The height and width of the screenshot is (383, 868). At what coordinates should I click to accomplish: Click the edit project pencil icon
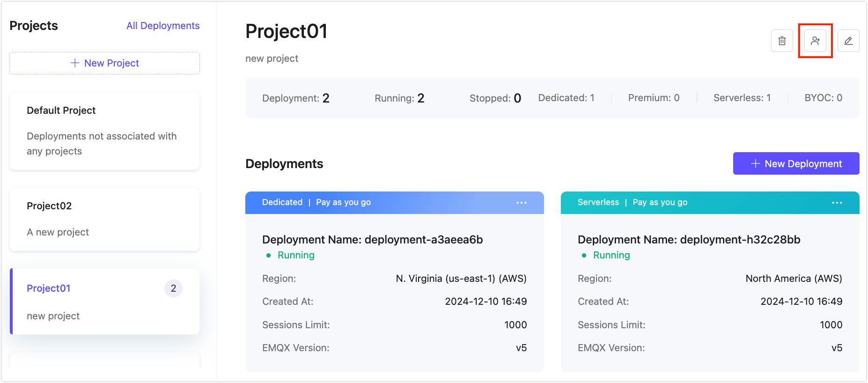[848, 41]
